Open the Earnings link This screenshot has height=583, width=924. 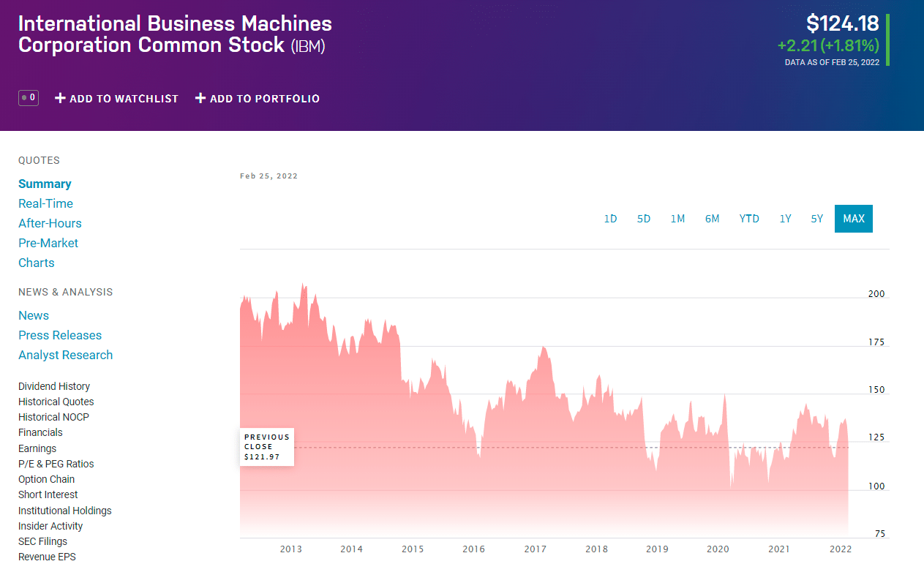click(x=37, y=448)
